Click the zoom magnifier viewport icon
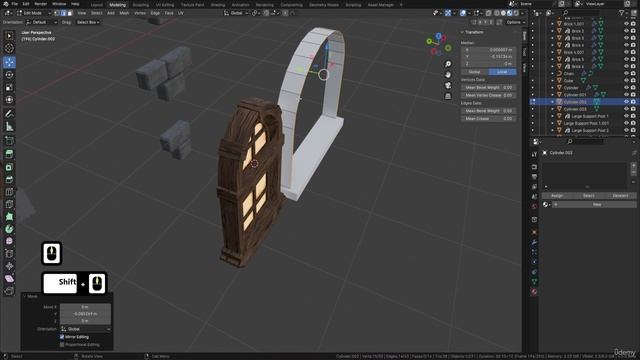The image size is (640, 360). pyautogui.click(x=448, y=64)
